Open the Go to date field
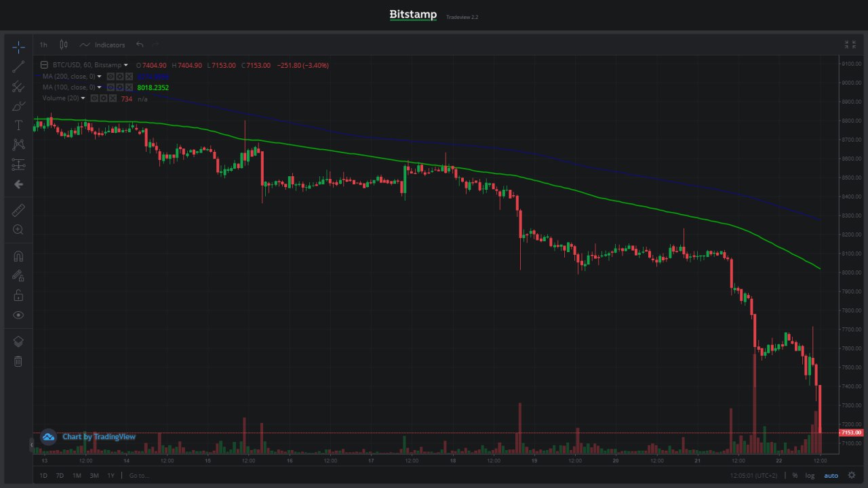This screenshot has height=488, width=868. pyautogui.click(x=138, y=476)
